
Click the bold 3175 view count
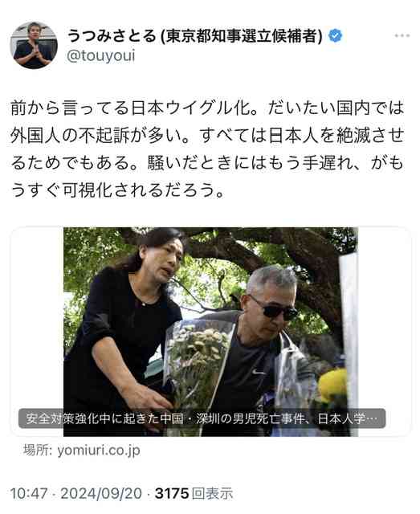coord(172,493)
